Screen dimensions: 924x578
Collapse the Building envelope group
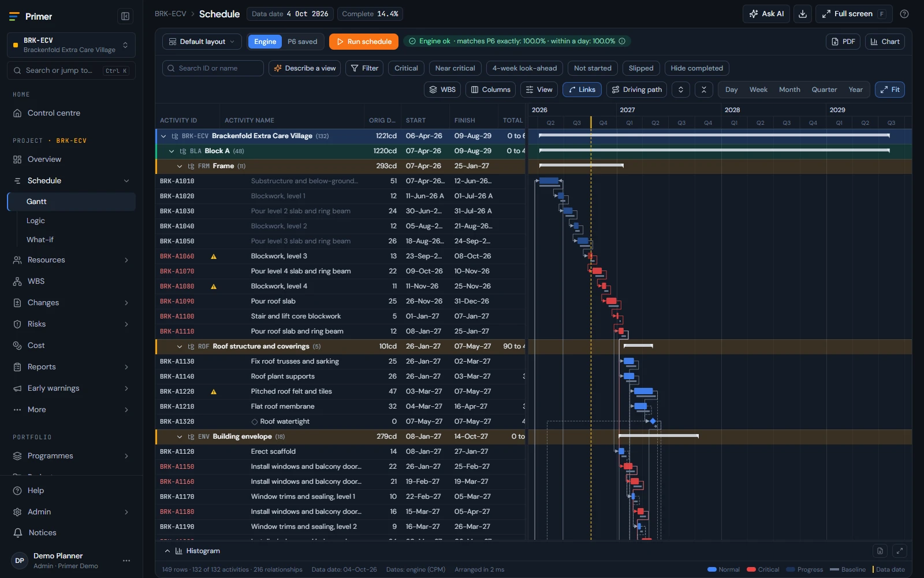coord(180,436)
